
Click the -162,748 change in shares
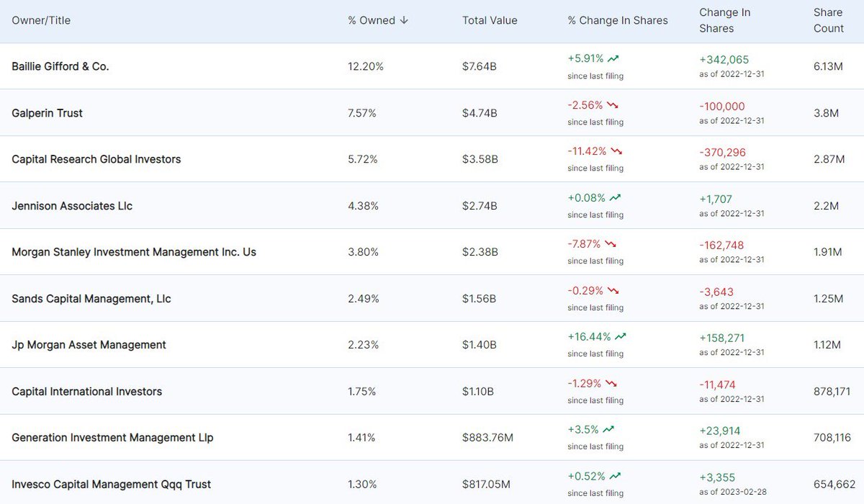(722, 246)
